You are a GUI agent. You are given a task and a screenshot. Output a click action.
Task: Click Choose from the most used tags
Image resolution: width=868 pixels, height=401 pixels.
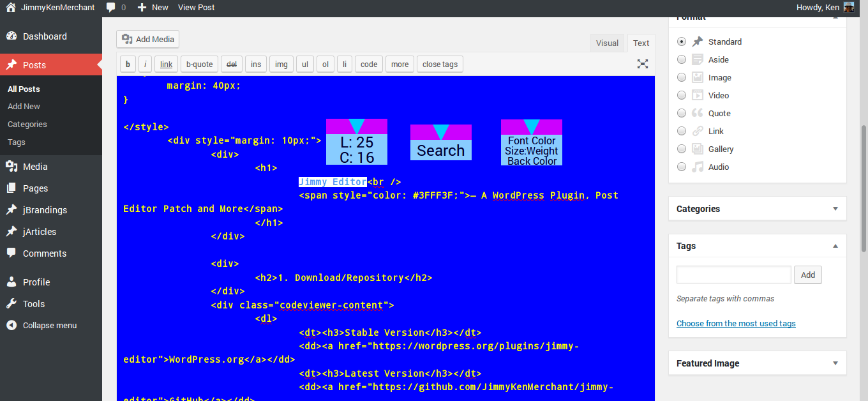click(736, 324)
